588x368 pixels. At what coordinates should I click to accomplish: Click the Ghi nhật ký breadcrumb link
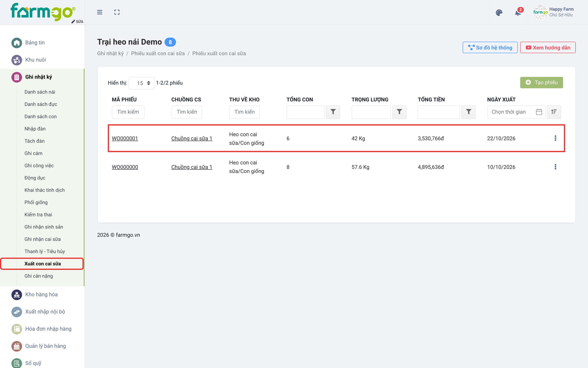point(110,53)
